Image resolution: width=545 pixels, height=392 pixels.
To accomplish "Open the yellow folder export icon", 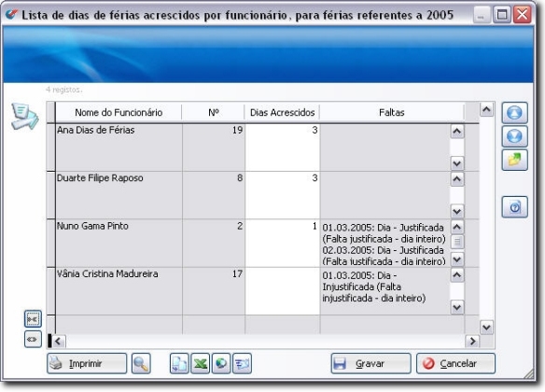I will pos(514,160).
